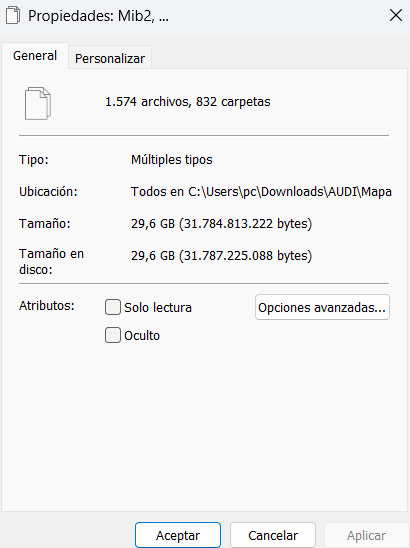Tick the Oculto checkbox box
This screenshot has width=410, height=548.
[113, 335]
